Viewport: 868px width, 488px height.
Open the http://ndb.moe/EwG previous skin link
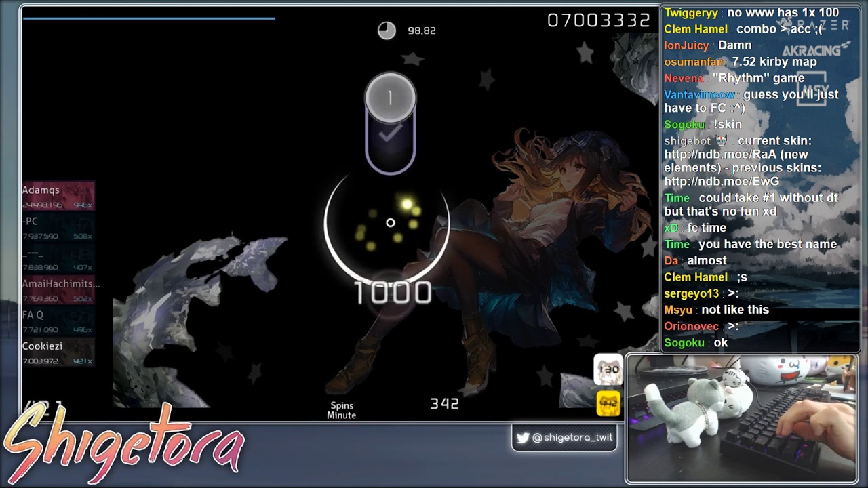[722, 182]
